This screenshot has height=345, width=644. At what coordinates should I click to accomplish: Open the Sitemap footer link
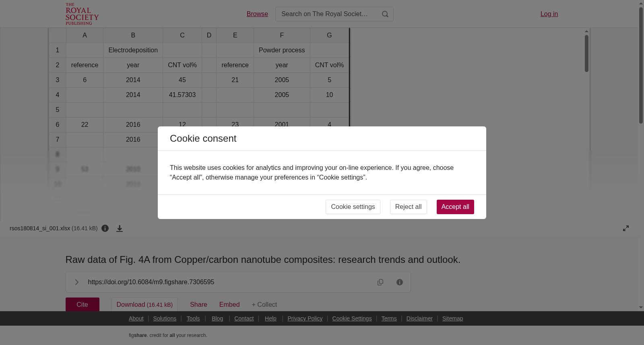pyautogui.click(x=452, y=318)
